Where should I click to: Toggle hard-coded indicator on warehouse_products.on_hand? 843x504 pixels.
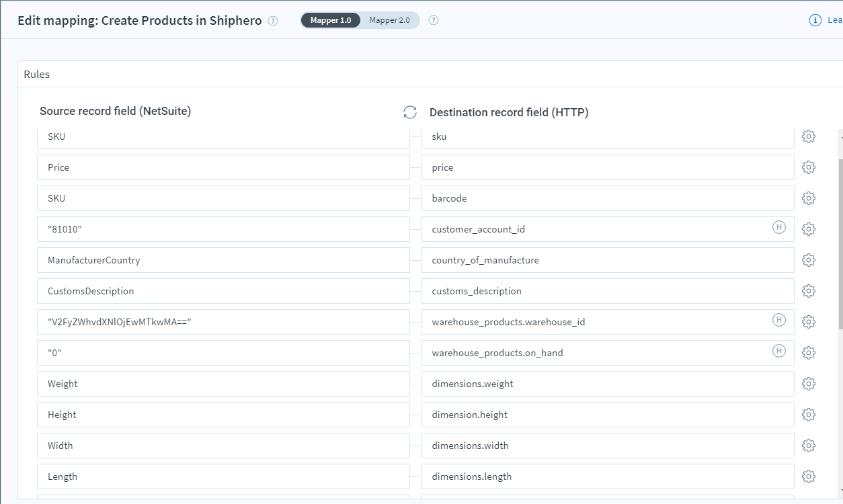pos(779,351)
